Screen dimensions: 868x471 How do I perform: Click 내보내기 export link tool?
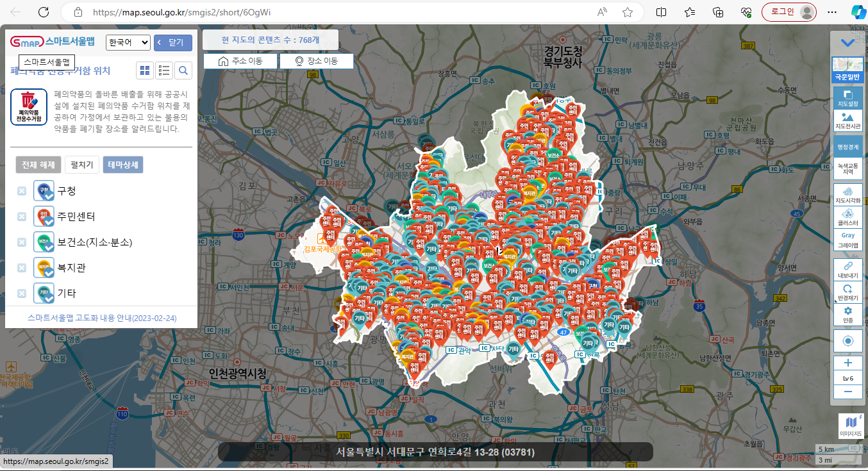pyautogui.click(x=847, y=270)
